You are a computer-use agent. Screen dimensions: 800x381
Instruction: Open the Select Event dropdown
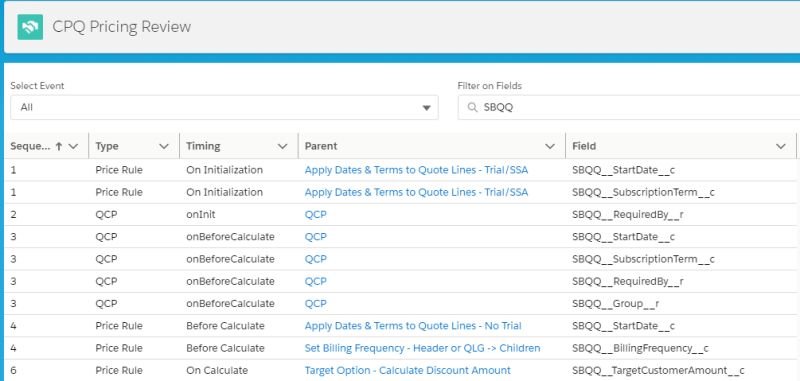point(224,108)
